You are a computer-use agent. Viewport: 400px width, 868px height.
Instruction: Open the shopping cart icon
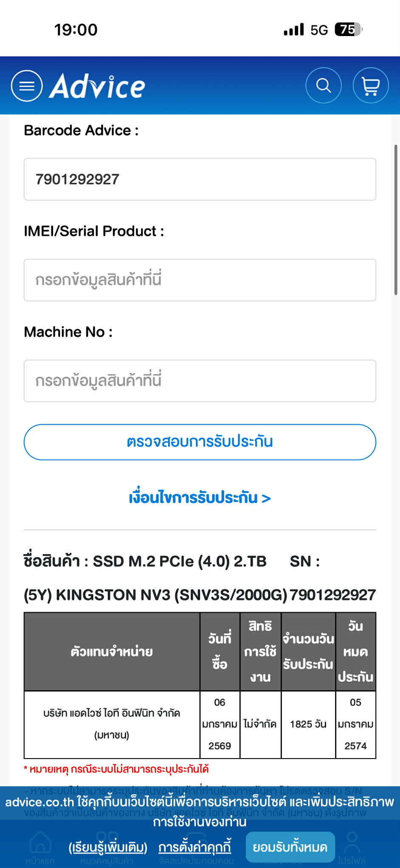371,85
